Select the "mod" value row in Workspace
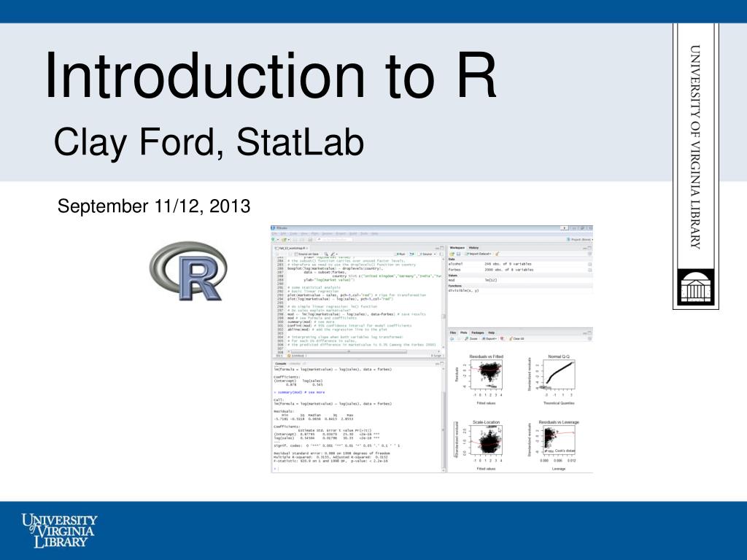 (519, 280)
